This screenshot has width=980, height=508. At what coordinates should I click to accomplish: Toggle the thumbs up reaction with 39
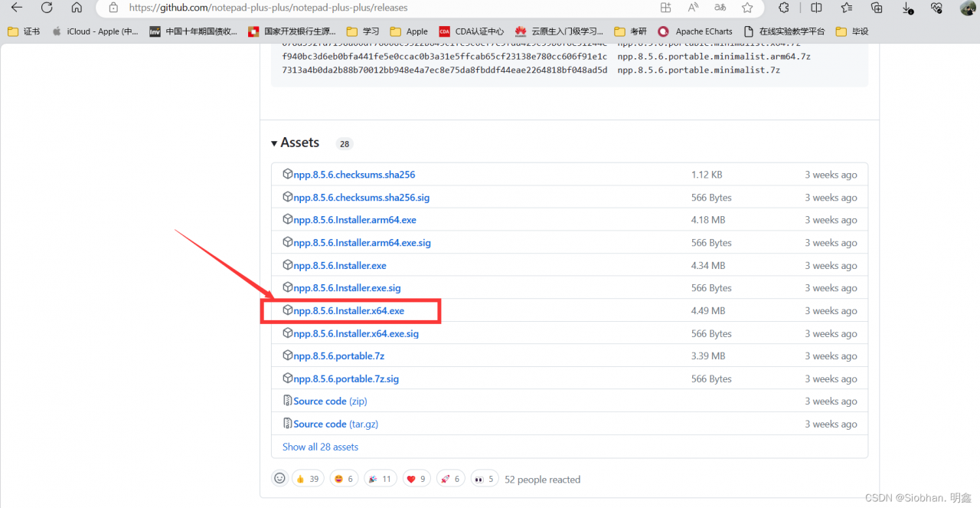(x=307, y=479)
